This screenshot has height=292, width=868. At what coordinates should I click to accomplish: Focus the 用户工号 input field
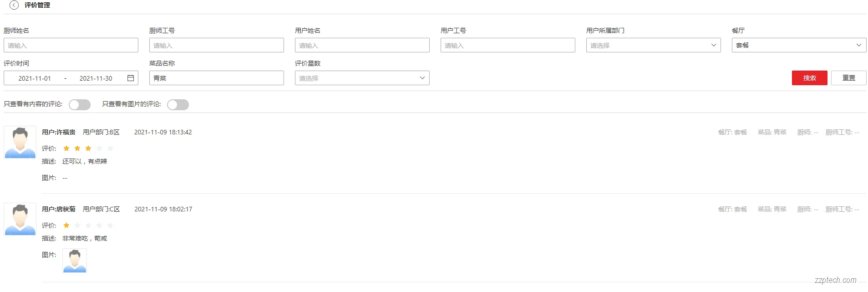(x=508, y=45)
